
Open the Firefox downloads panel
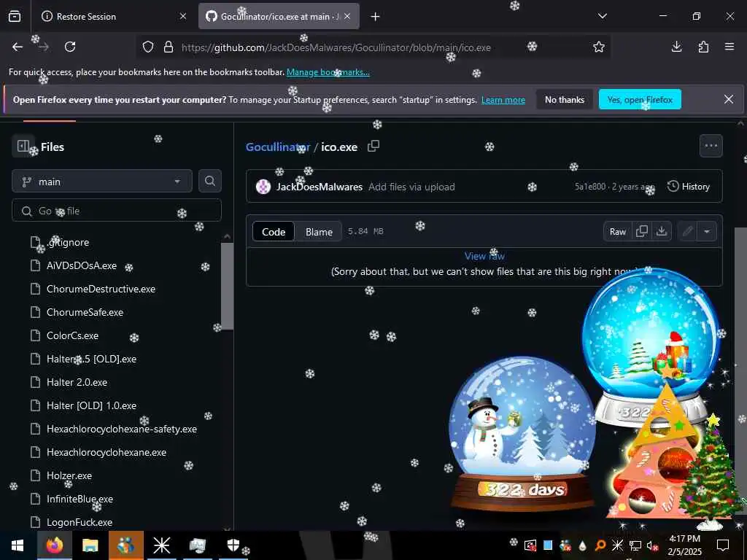click(676, 47)
